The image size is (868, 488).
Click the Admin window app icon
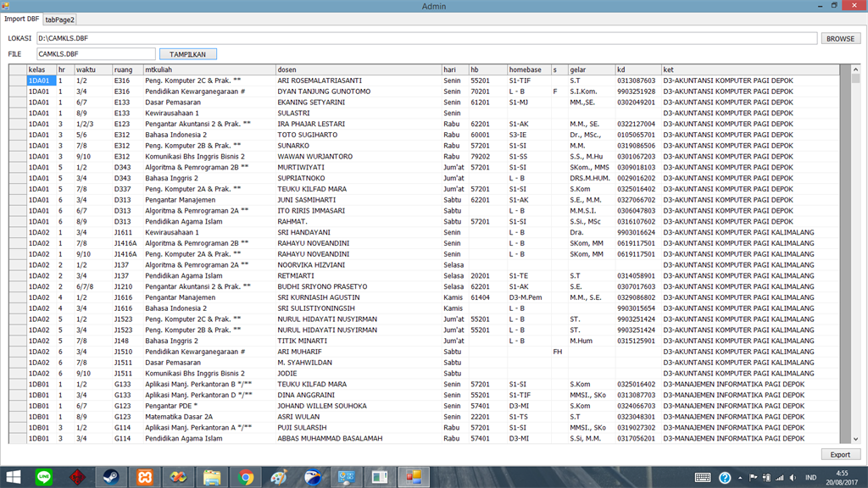click(x=6, y=6)
